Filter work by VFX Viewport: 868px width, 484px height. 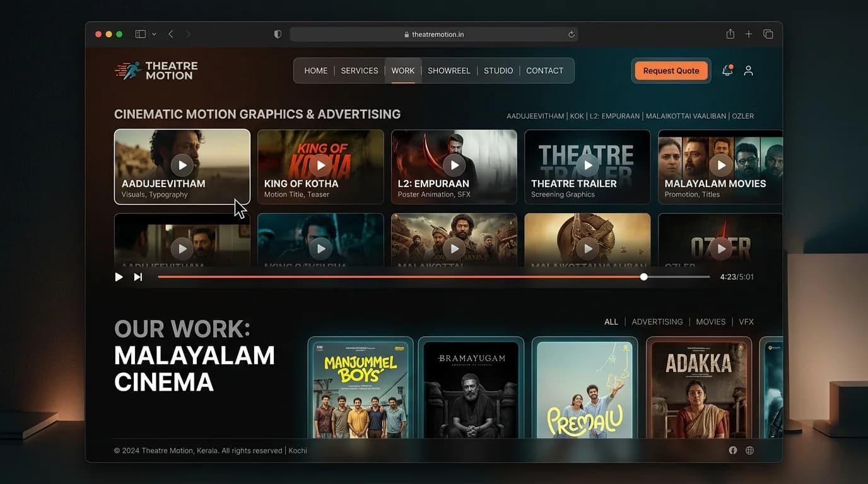click(746, 321)
